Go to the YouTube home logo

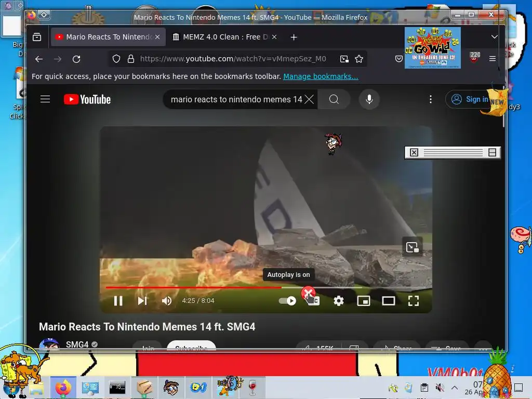click(x=87, y=99)
